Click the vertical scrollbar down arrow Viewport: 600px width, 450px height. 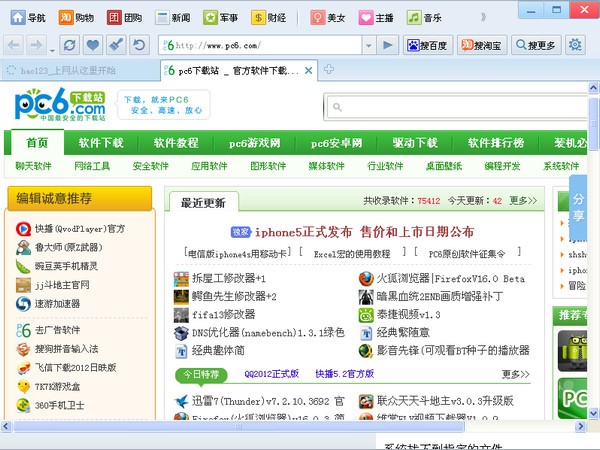(x=593, y=413)
